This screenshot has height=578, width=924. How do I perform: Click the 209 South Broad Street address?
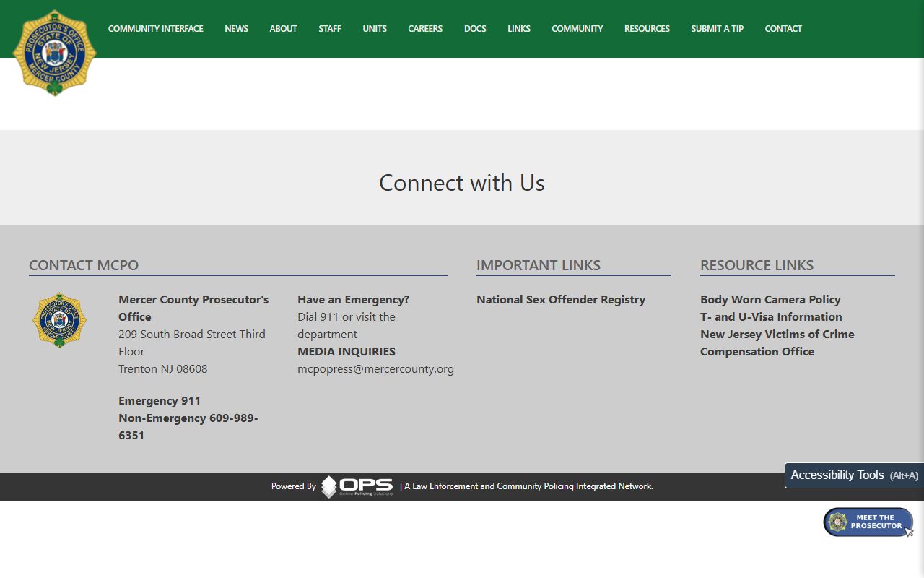(192, 343)
